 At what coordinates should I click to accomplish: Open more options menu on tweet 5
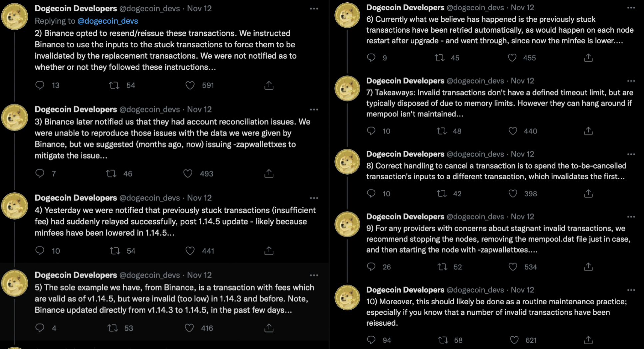[x=314, y=275]
